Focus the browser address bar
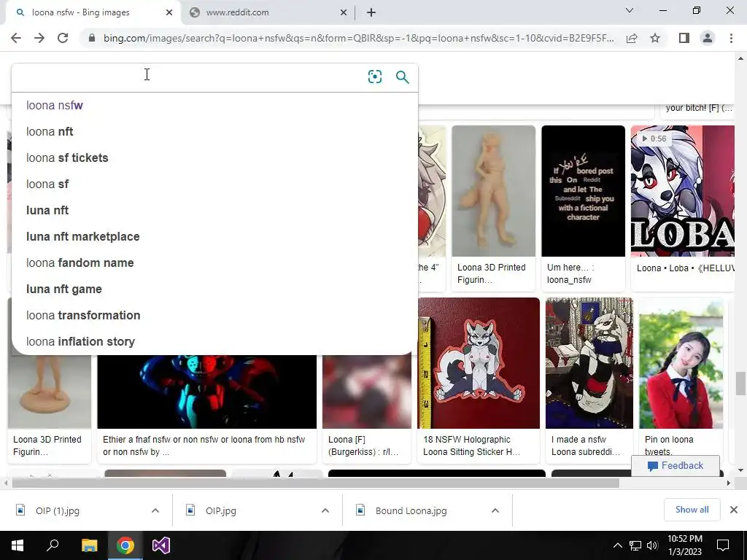The height and width of the screenshot is (560, 747). point(358,38)
